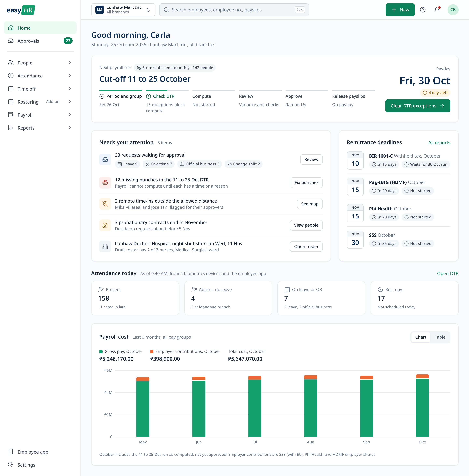Open Approvals with 23 pending
The height and width of the screenshot is (476, 469).
point(40,41)
